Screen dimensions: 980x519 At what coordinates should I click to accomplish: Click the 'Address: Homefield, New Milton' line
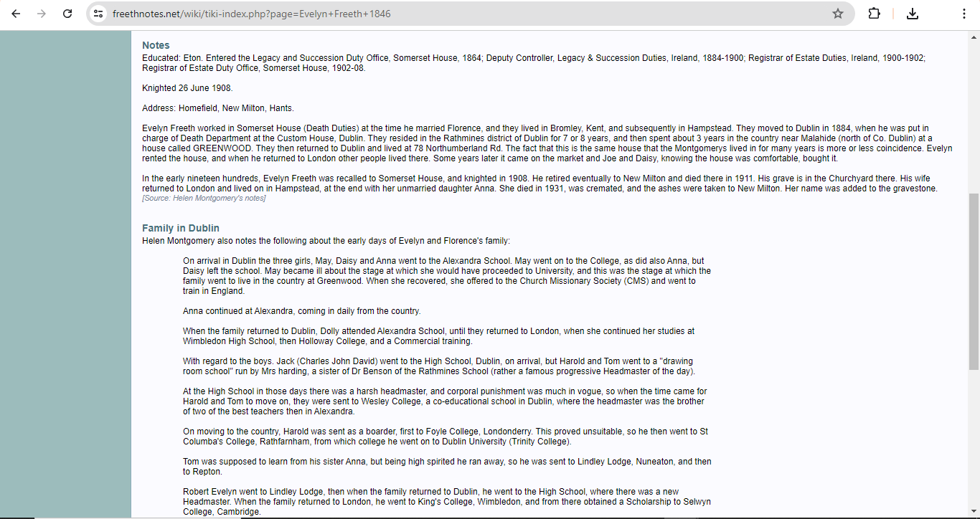click(x=218, y=108)
